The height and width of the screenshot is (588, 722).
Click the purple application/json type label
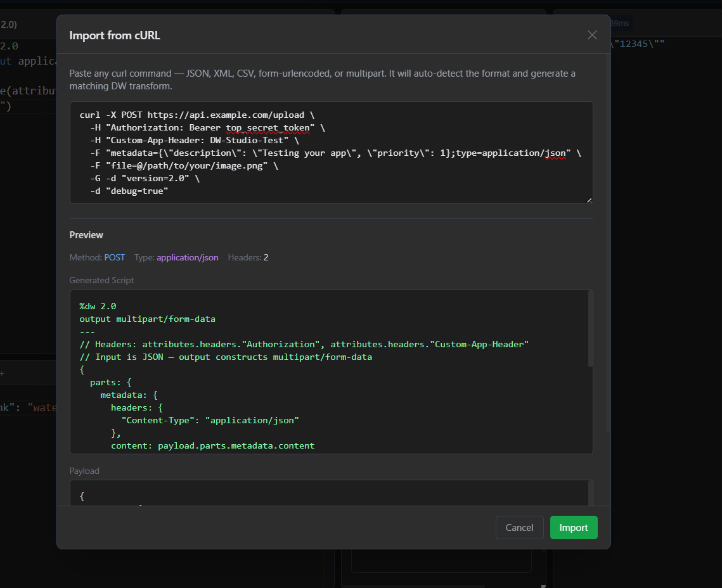[x=187, y=257]
